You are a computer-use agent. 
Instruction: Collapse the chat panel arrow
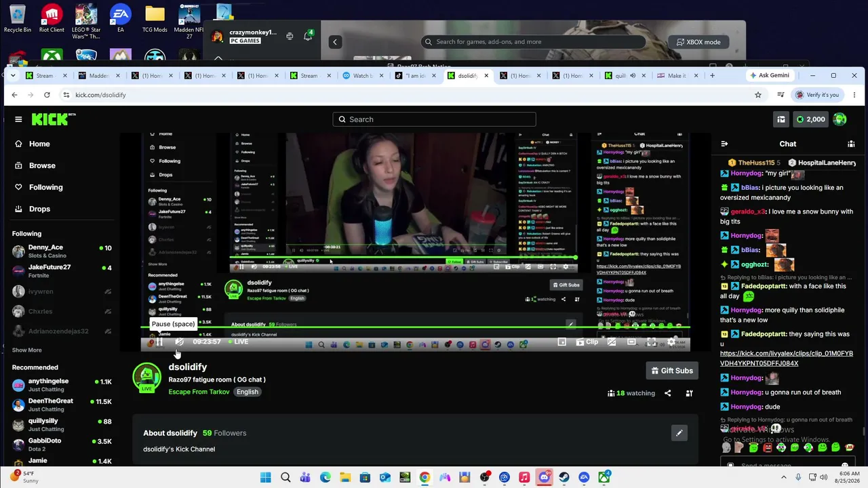[724, 144]
